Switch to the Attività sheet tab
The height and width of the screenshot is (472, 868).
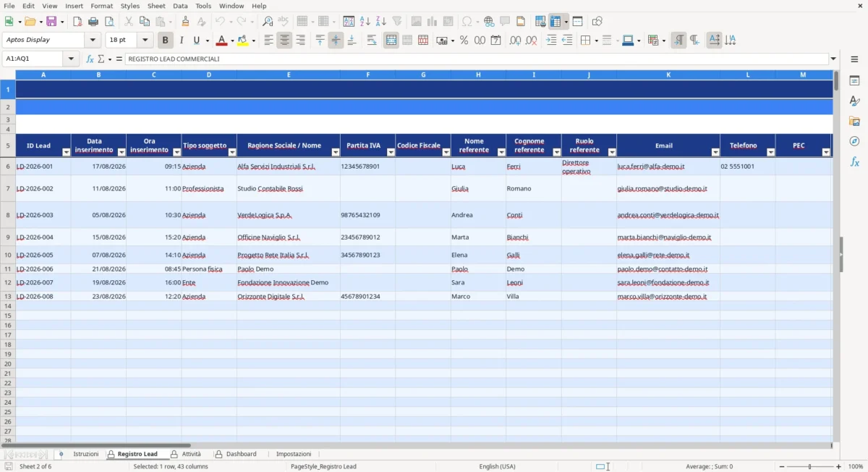pos(191,454)
